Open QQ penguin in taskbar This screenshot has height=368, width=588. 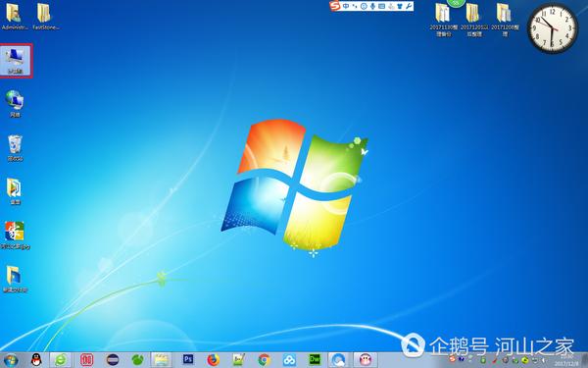36,360
